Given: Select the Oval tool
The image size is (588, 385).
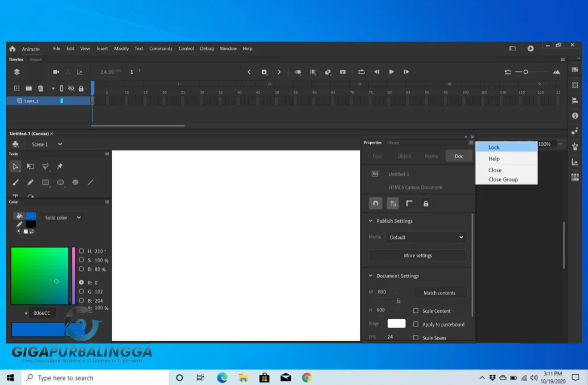Looking at the screenshot, I should point(60,183).
